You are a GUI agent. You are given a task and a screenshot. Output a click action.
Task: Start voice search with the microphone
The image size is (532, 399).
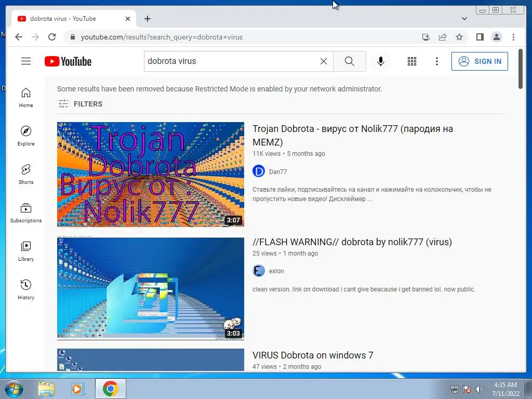tap(381, 61)
